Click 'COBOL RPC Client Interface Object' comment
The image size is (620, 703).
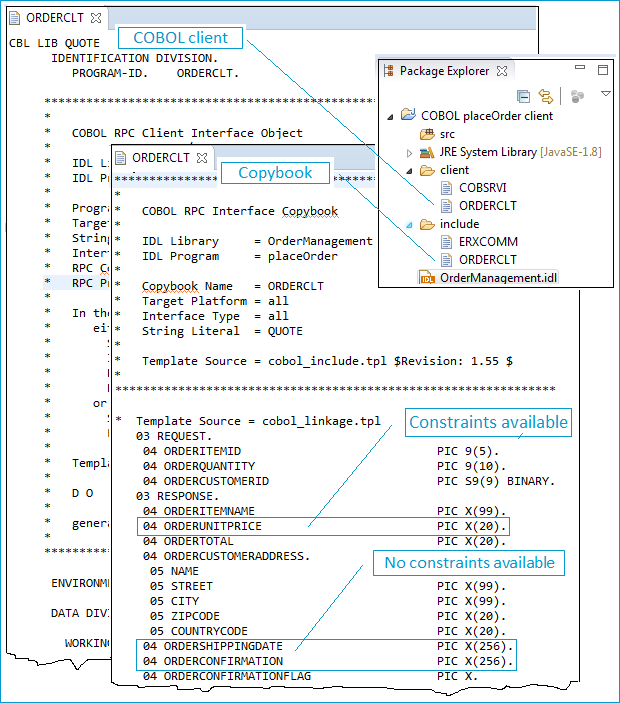pos(187,133)
